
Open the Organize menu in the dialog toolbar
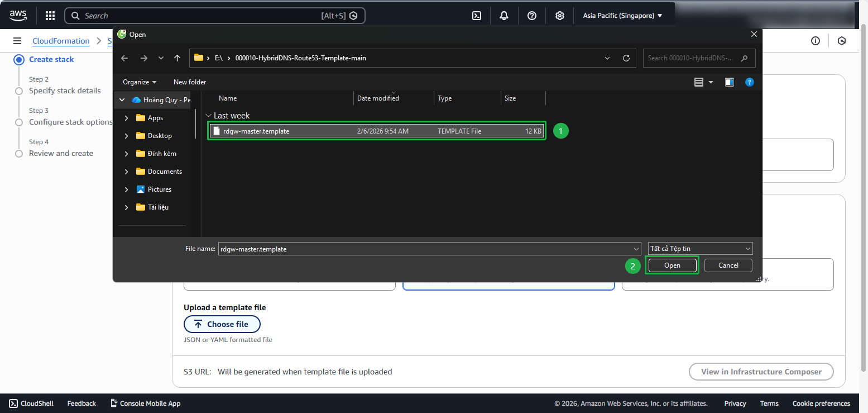pos(138,82)
